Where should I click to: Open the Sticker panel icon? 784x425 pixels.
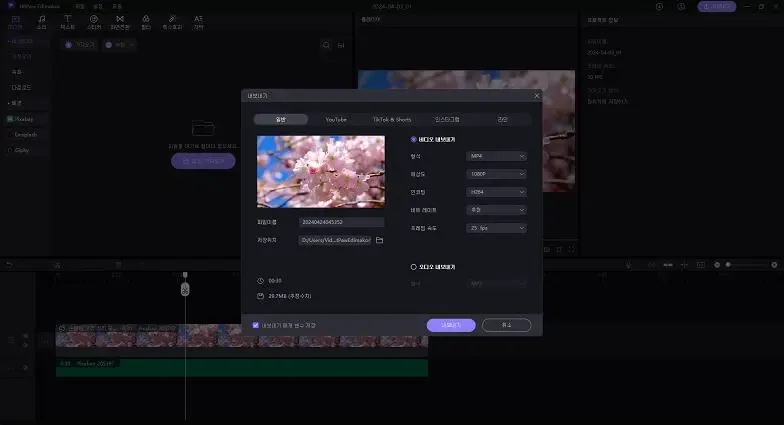click(94, 21)
